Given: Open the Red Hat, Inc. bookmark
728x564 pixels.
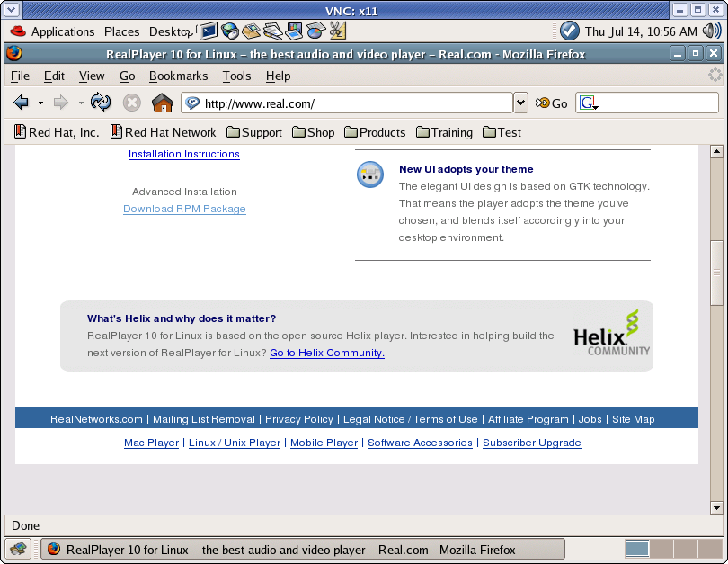Looking at the screenshot, I should pyautogui.click(x=57, y=132).
